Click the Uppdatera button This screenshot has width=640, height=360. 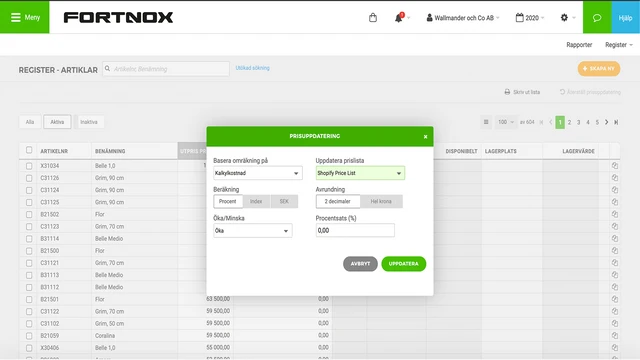click(404, 264)
